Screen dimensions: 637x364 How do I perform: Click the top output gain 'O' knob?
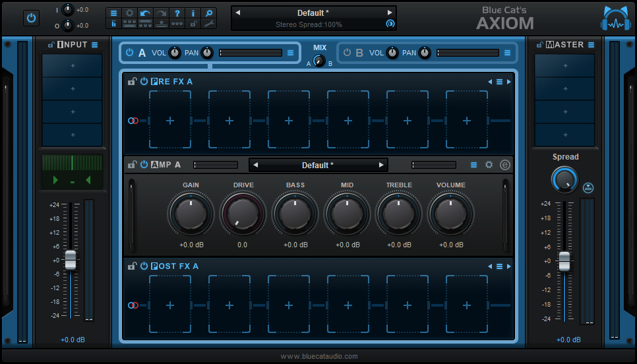coord(68,26)
